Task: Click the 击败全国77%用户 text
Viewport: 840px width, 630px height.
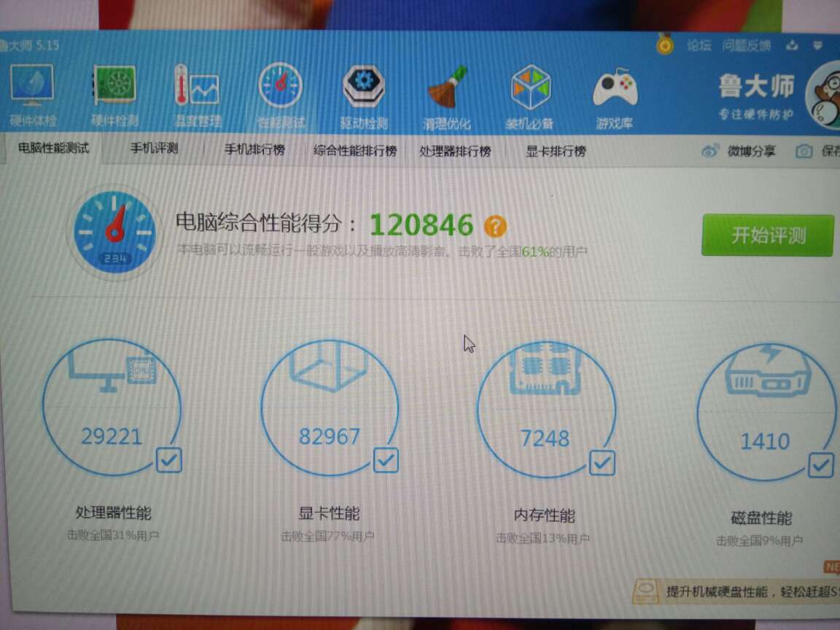Action: point(328,536)
